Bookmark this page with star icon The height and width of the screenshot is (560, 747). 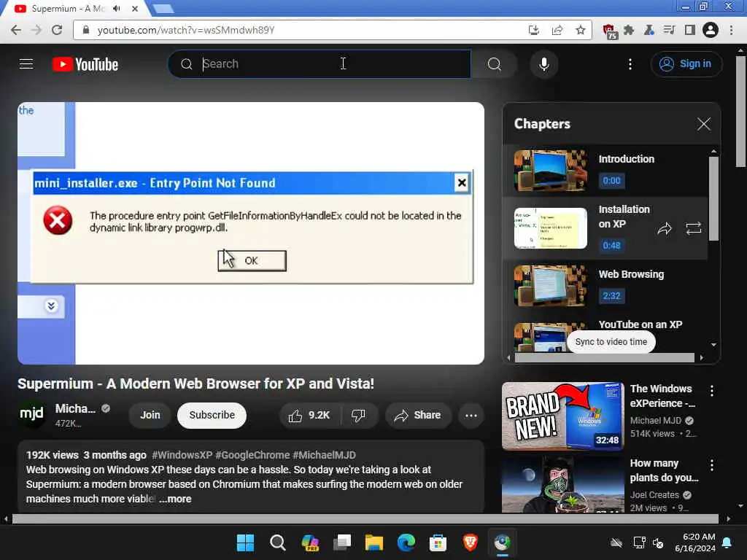580,30
